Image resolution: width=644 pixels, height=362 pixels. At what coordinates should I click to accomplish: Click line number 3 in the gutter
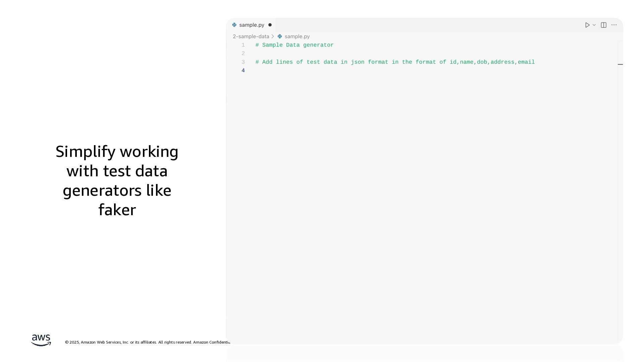(243, 62)
